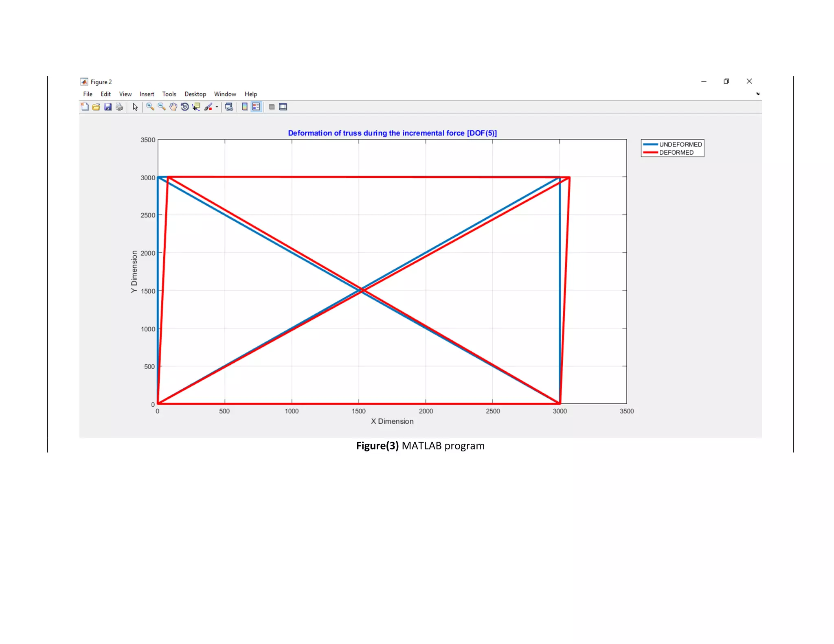
Task: Select the Rotate 3D tool
Action: [184, 107]
